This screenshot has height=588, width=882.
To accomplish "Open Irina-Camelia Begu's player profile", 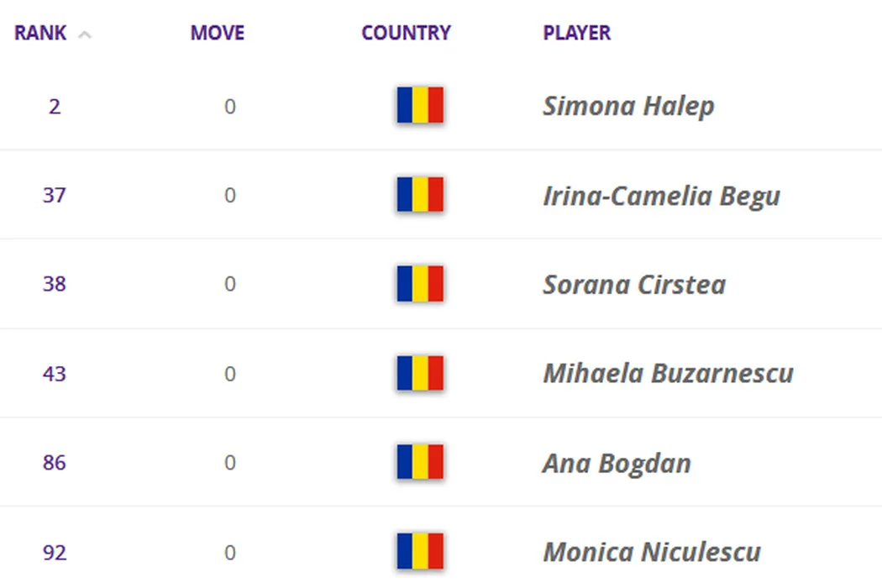I will point(661,196).
